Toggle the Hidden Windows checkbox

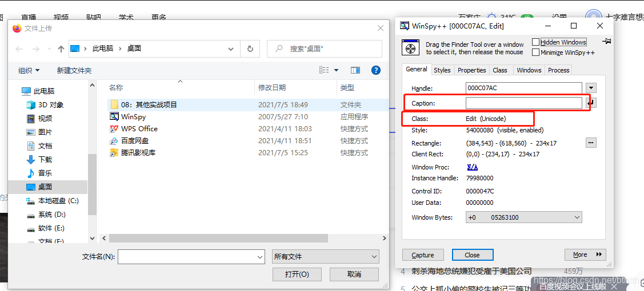click(535, 42)
